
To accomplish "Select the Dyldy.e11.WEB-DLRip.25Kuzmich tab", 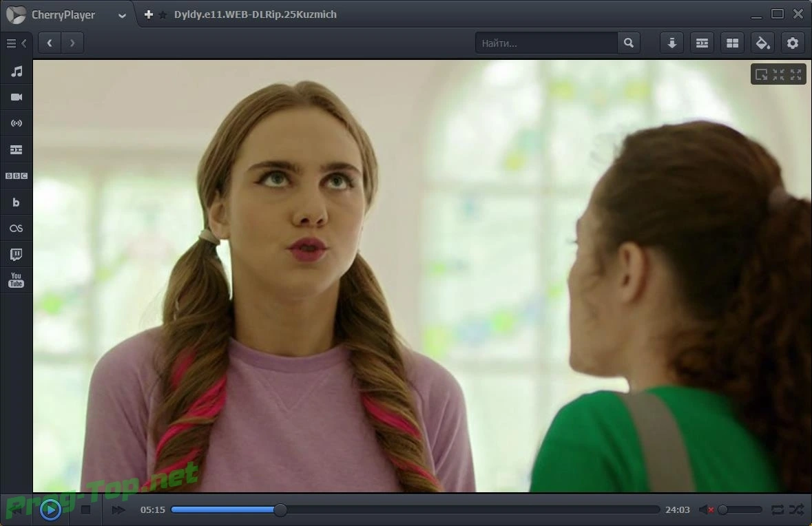I will [x=256, y=14].
